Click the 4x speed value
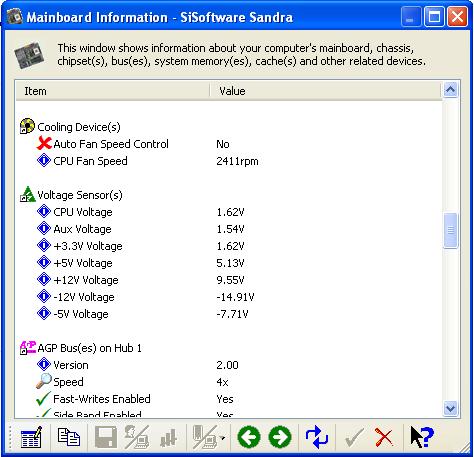 click(x=222, y=382)
